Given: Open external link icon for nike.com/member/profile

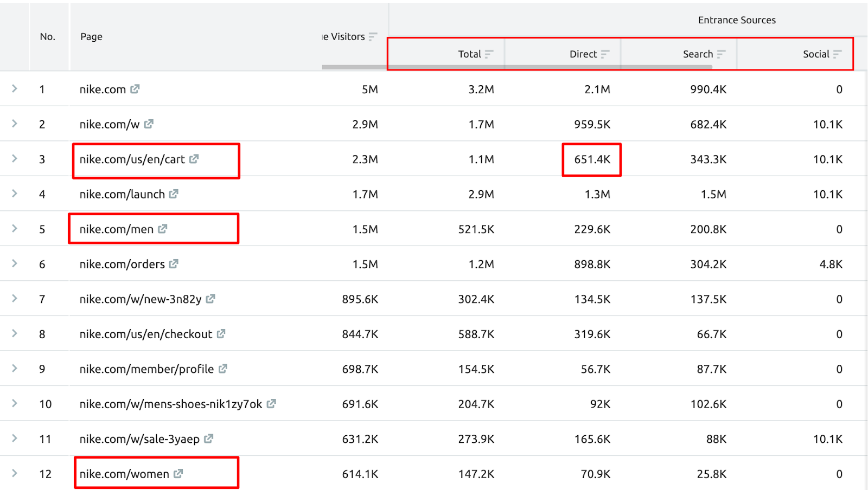Looking at the screenshot, I should coord(223,369).
